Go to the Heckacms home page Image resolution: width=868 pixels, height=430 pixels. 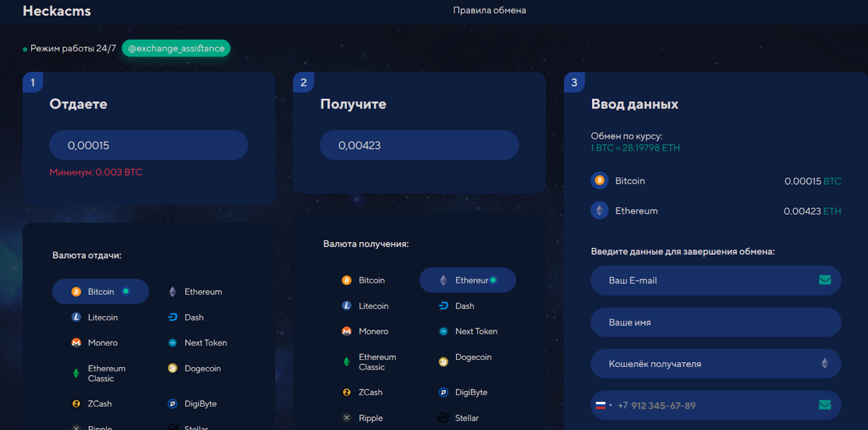tap(57, 11)
